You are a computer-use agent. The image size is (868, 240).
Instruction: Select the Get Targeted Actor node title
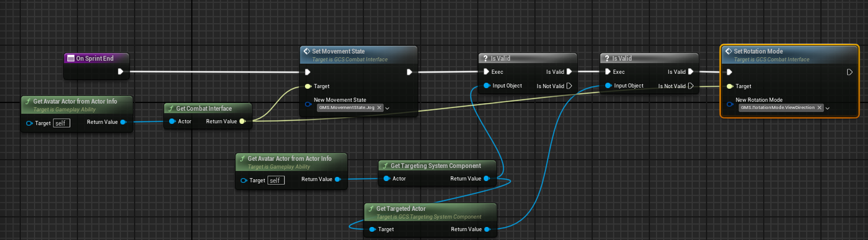[x=401, y=209]
